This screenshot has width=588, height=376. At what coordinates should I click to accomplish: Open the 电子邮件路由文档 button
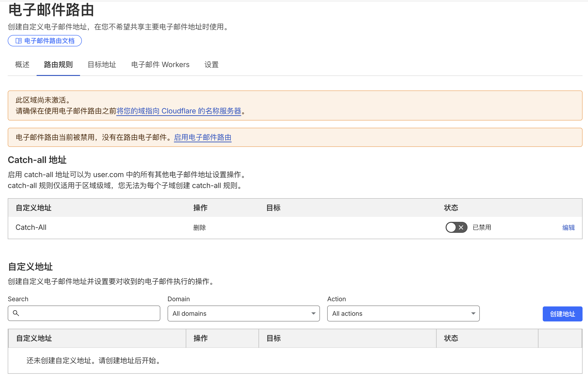pyautogui.click(x=45, y=41)
